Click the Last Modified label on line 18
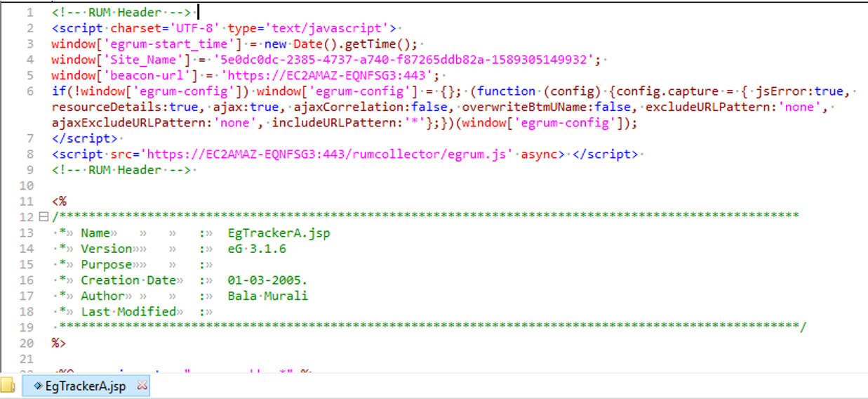 (x=129, y=312)
